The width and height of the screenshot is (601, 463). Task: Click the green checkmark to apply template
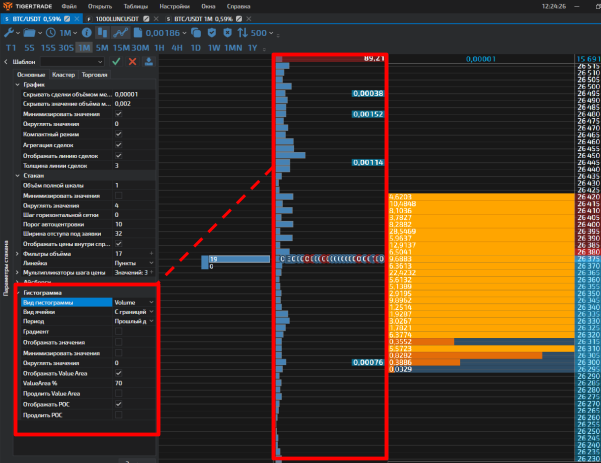[116, 62]
